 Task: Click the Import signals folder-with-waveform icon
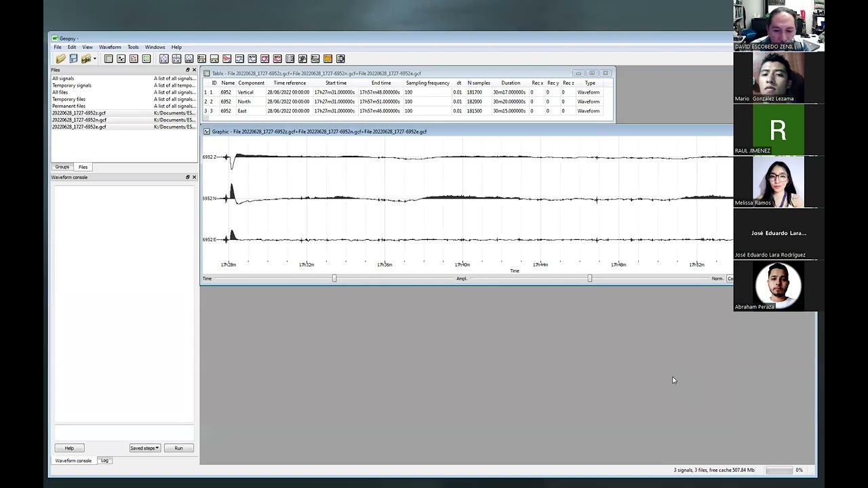(x=85, y=59)
